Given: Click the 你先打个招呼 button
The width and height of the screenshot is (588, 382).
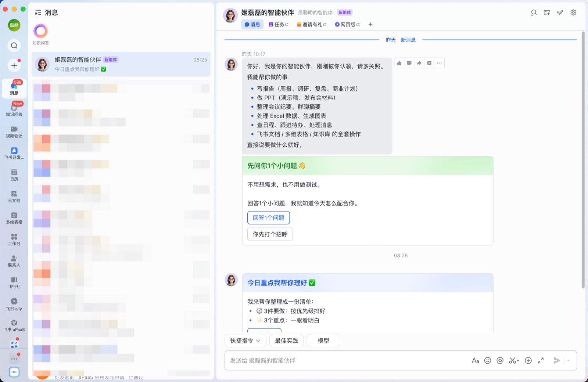Looking at the screenshot, I should pos(270,234).
